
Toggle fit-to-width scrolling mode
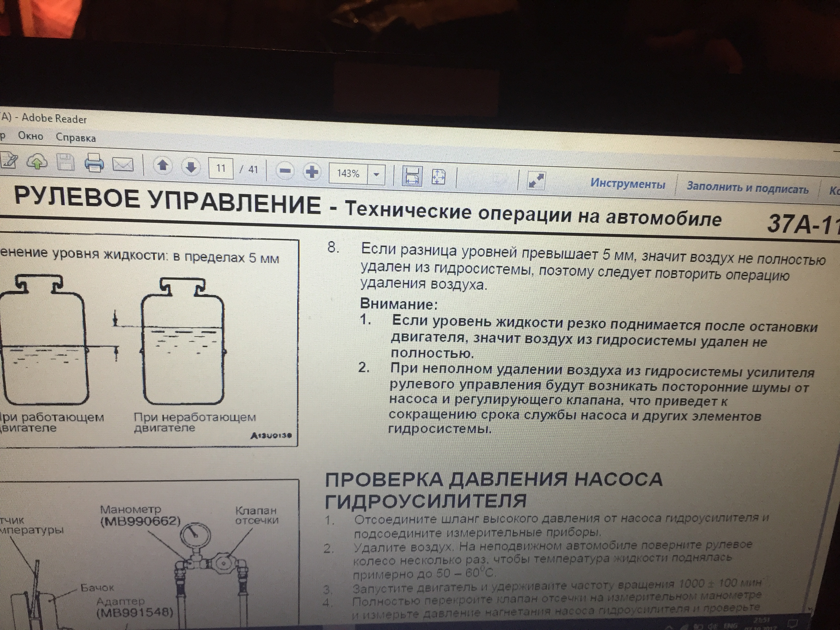coord(412,177)
